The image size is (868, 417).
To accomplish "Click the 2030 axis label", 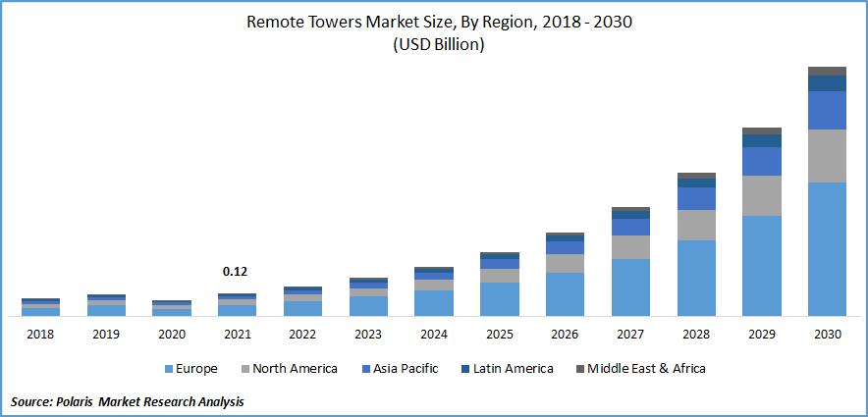I will (828, 335).
